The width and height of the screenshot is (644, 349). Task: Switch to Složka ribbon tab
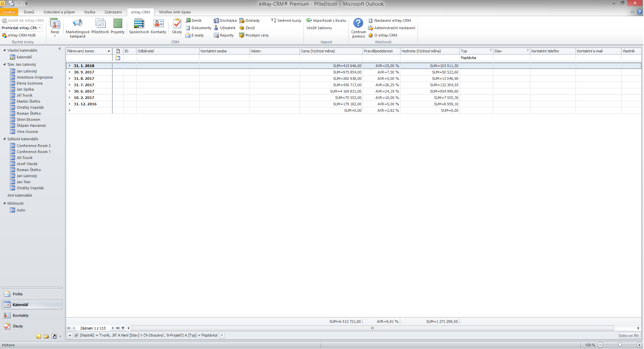point(90,12)
